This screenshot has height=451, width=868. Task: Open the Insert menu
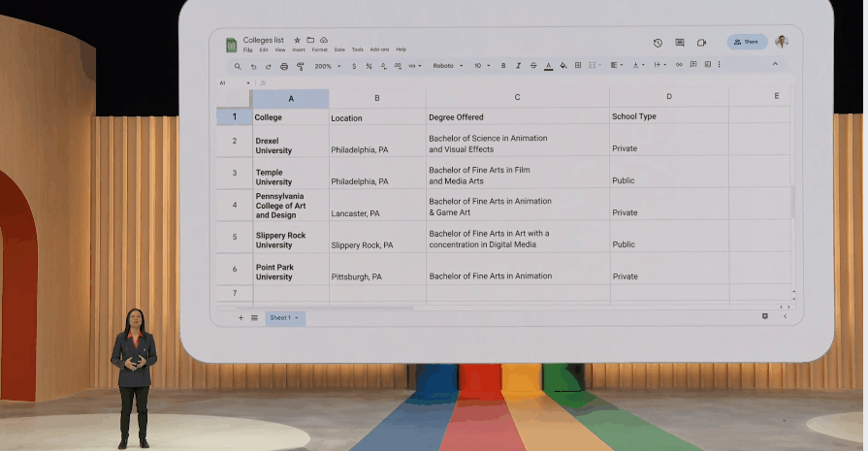(x=299, y=49)
